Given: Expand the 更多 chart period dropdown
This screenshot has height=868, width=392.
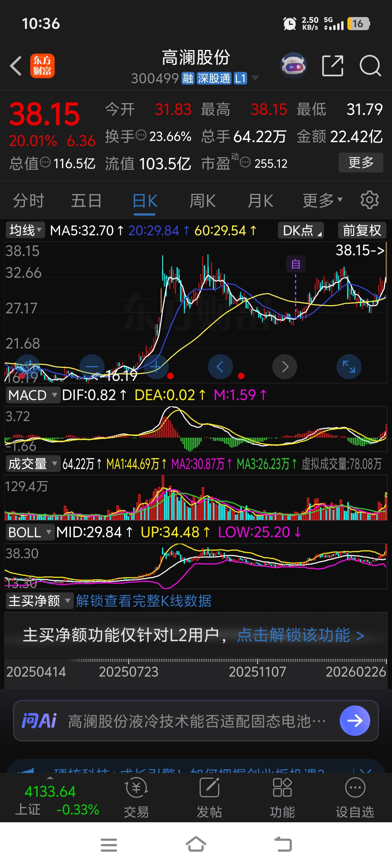Looking at the screenshot, I should click(323, 200).
